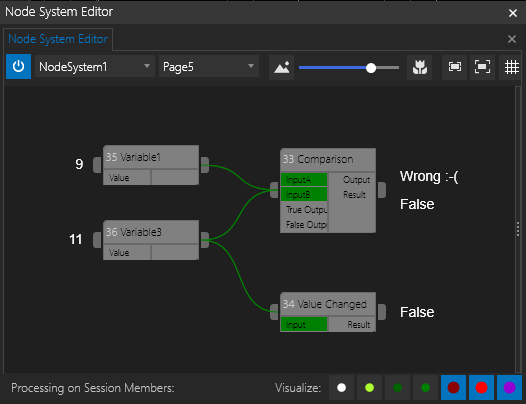Click the Value field of Variable1
This screenshot has width=526, height=404.
coord(175,177)
